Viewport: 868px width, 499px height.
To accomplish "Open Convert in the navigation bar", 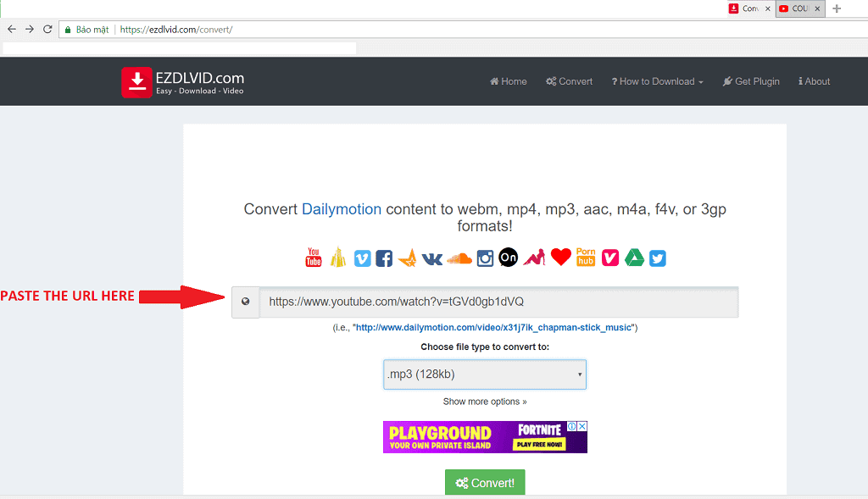I will click(569, 81).
